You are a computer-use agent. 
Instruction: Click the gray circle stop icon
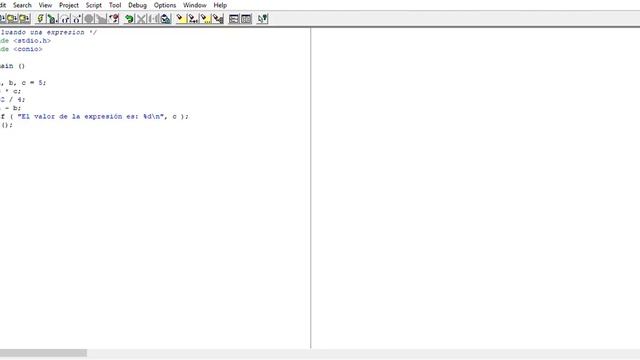[89, 19]
